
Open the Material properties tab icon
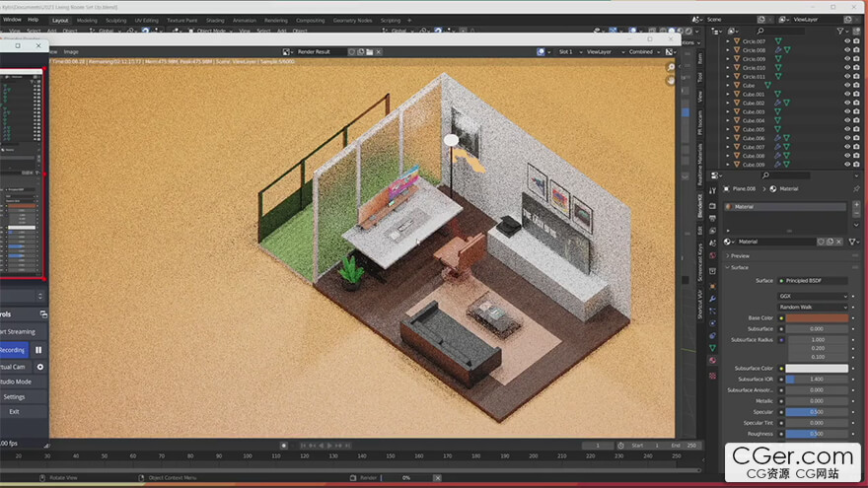[x=712, y=361]
